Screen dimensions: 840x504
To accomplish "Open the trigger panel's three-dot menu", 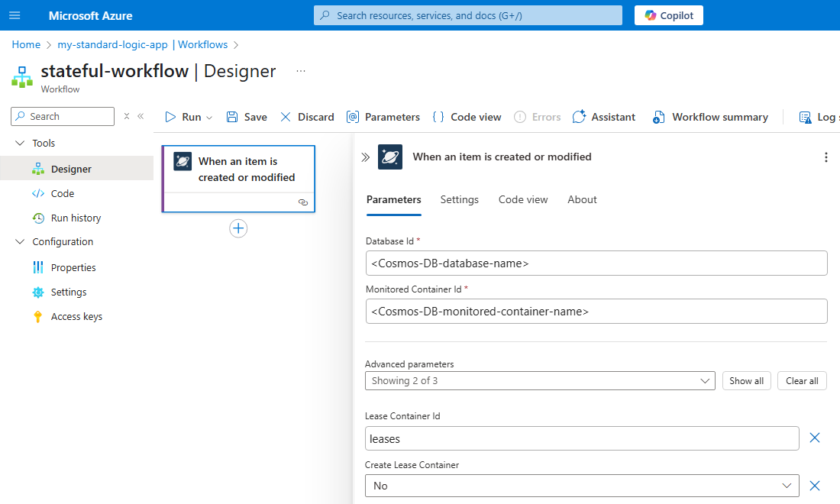I will point(825,157).
